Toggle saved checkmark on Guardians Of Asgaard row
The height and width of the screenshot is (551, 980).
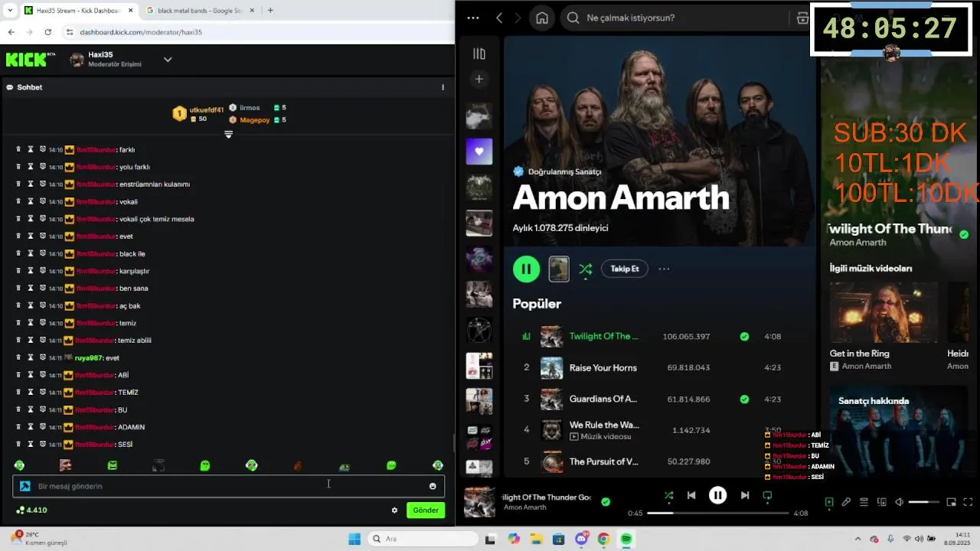click(x=744, y=399)
